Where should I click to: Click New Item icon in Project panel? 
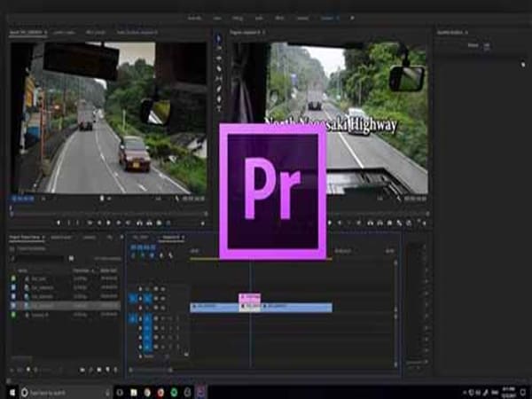pyautogui.click(x=107, y=370)
